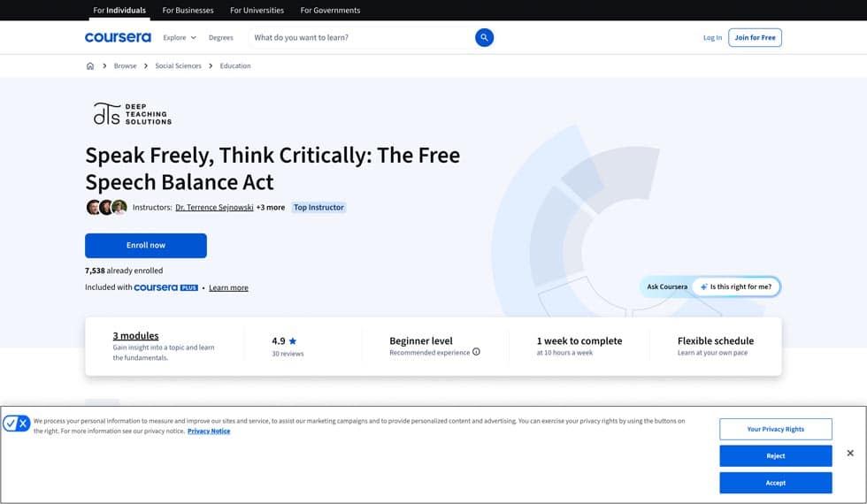Click the 7,538 already enrolled text

click(x=124, y=271)
